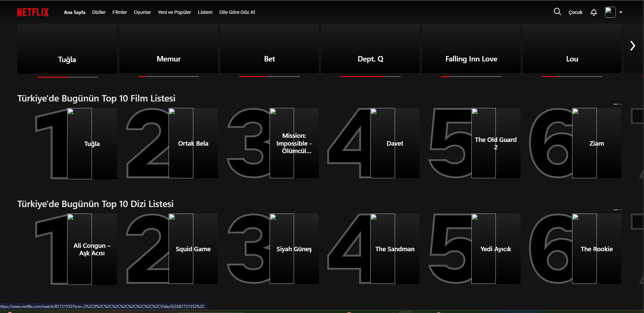
Task: Open the Top 10 Film Listesi heading
Action: [x=96, y=98]
